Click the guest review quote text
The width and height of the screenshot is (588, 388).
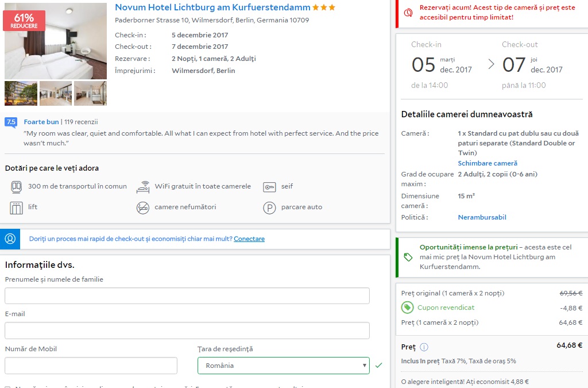201,138
